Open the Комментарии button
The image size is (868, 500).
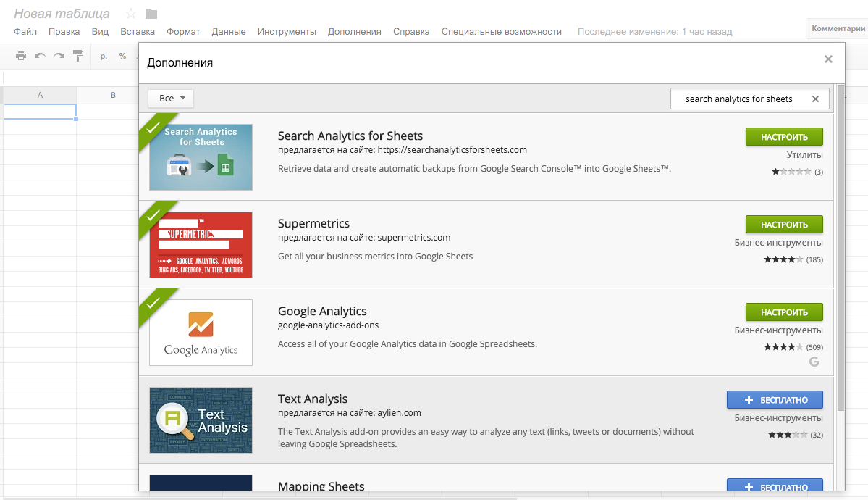838,28
